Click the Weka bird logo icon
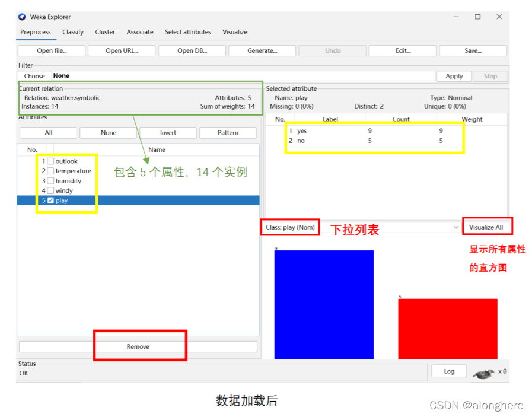 point(22,17)
